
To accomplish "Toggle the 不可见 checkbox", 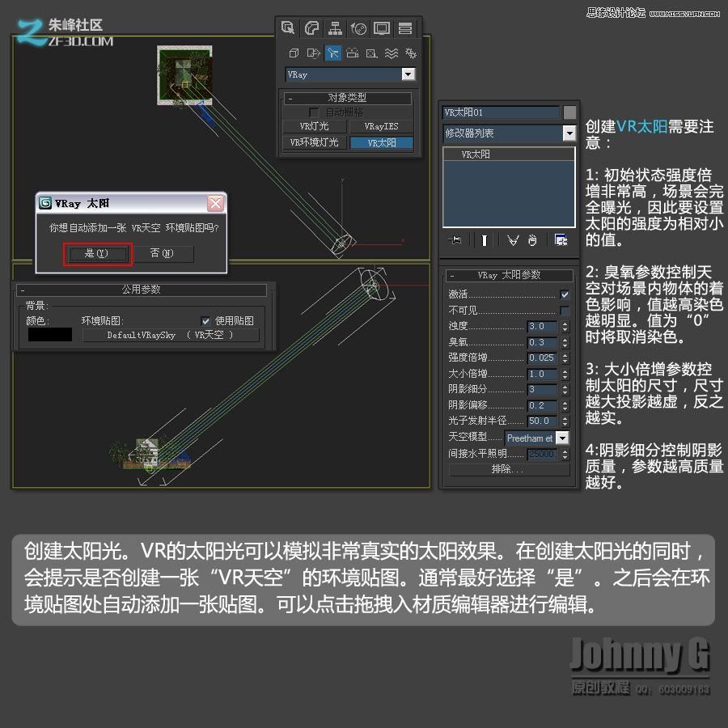I will click(565, 310).
